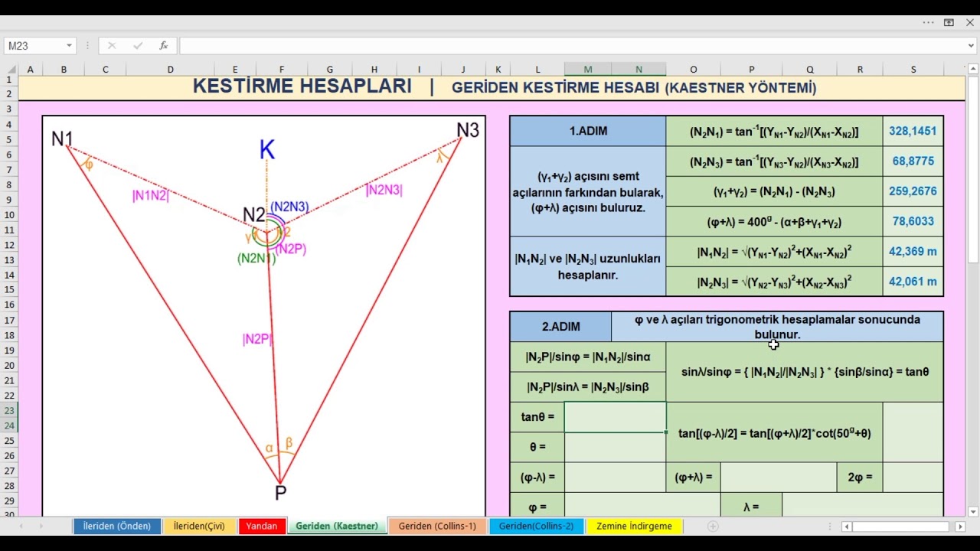The height and width of the screenshot is (551, 980).
Task: Click the P point label in diagram
Action: (x=280, y=493)
